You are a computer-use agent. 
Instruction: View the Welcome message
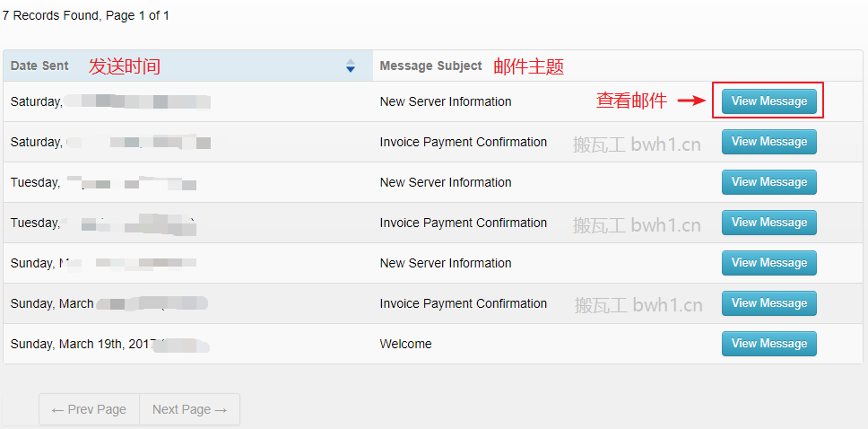[768, 344]
